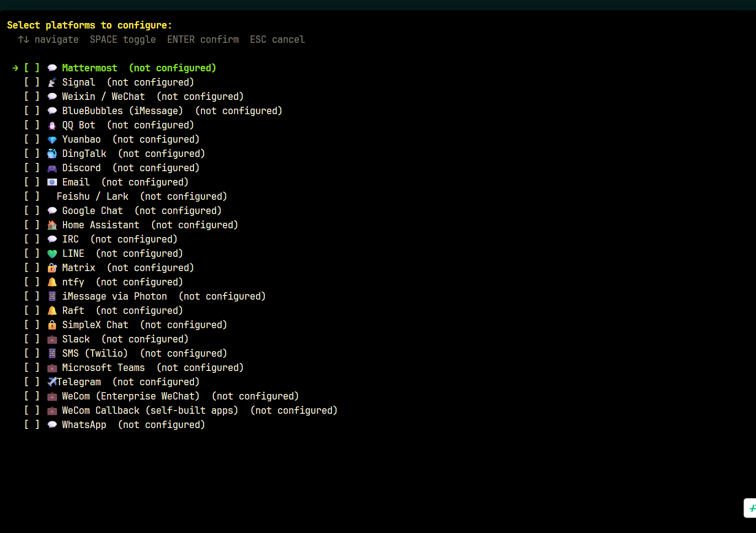Check the Email checkbox
The height and width of the screenshot is (533, 756).
point(32,182)
